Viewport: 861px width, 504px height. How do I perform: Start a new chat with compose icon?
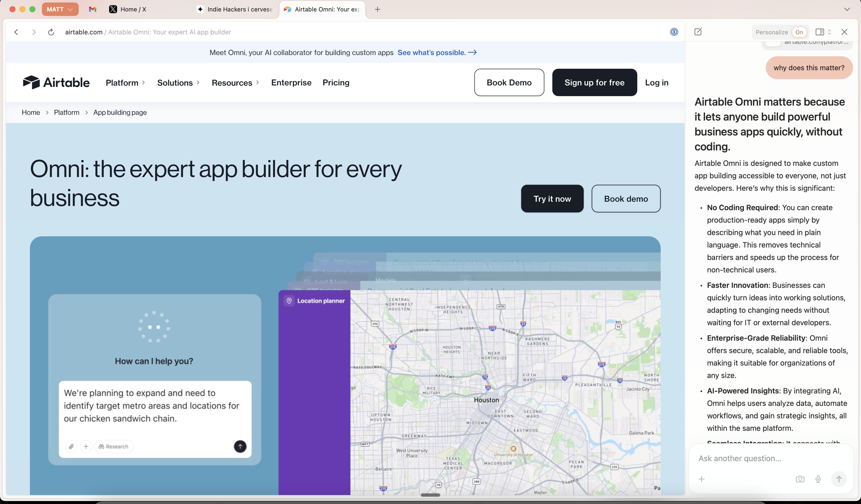pyautogui.click(x=698, y=32)
